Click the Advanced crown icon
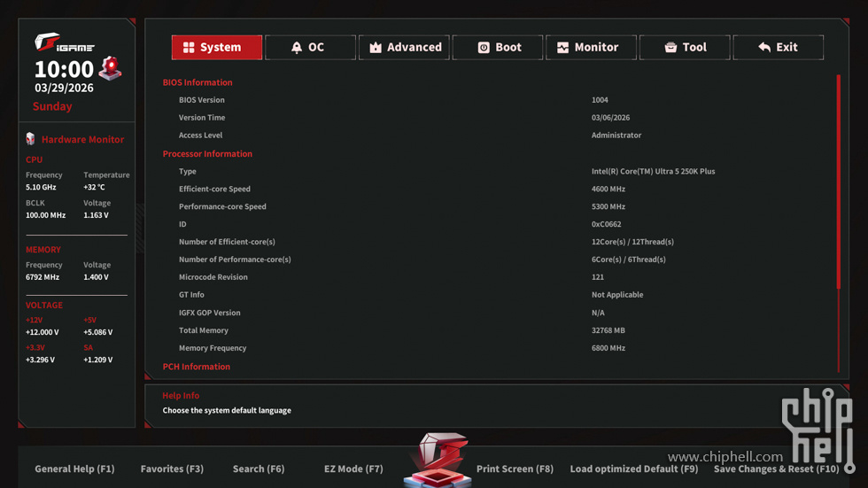This screenshot has width=868, height=488. tap(376, 48)
